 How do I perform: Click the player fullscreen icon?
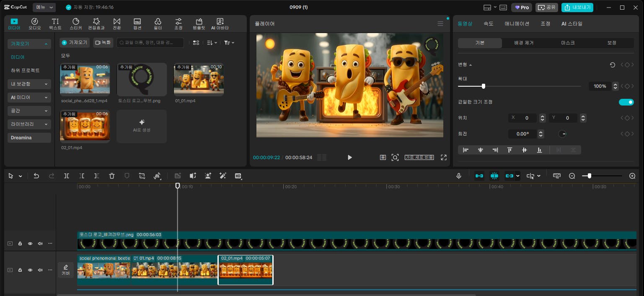point(444,157)
